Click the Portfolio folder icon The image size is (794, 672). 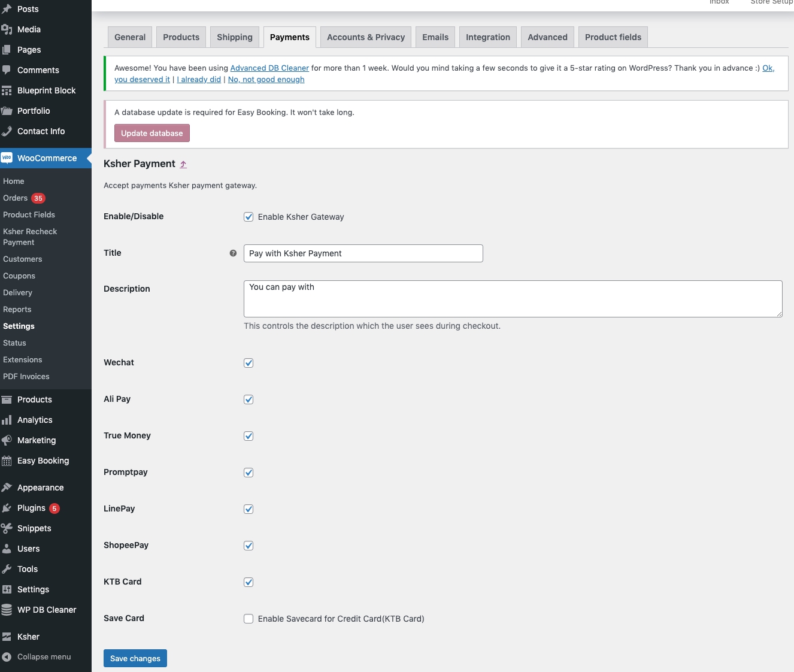7,111
